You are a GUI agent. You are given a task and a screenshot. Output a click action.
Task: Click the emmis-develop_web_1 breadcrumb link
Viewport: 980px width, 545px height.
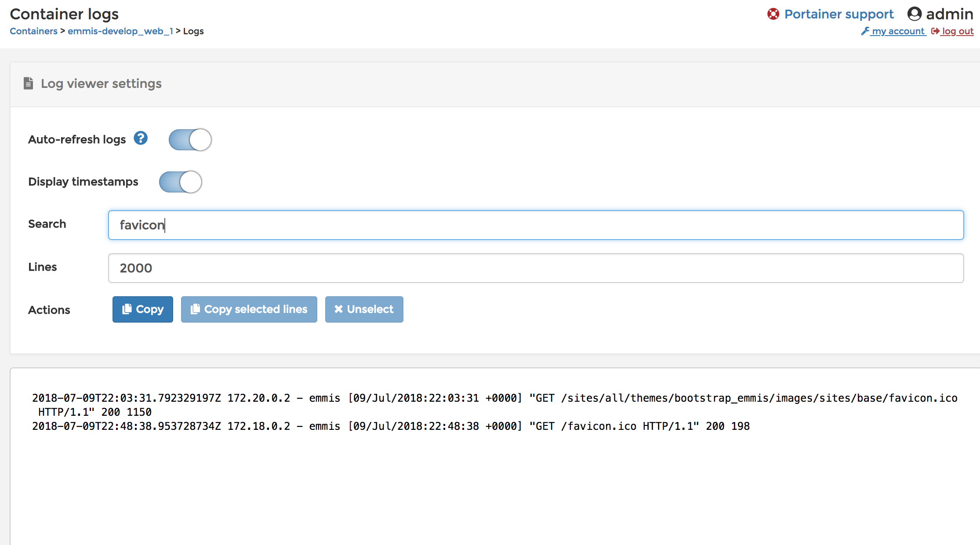[122, 32]
